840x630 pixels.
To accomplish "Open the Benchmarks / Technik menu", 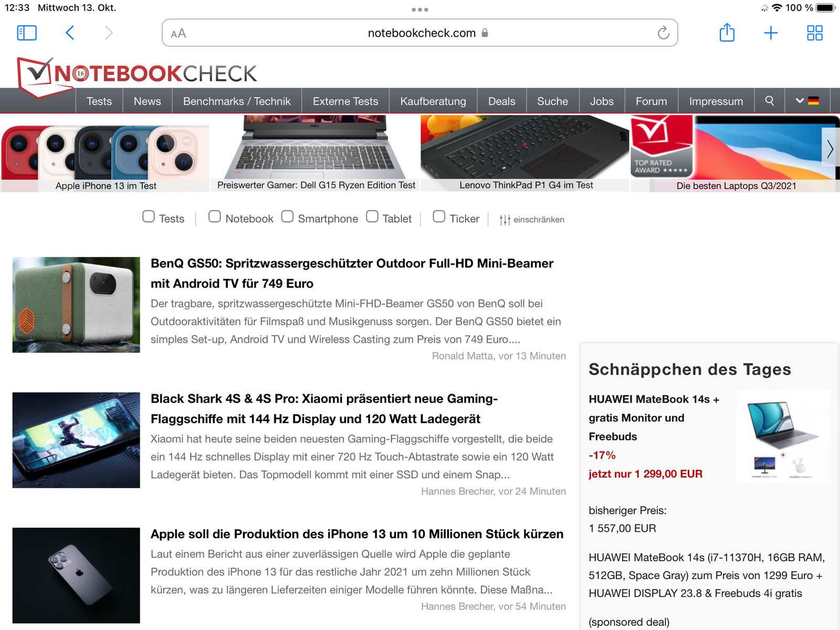I will pyautogui.click(x=237, y=101).
